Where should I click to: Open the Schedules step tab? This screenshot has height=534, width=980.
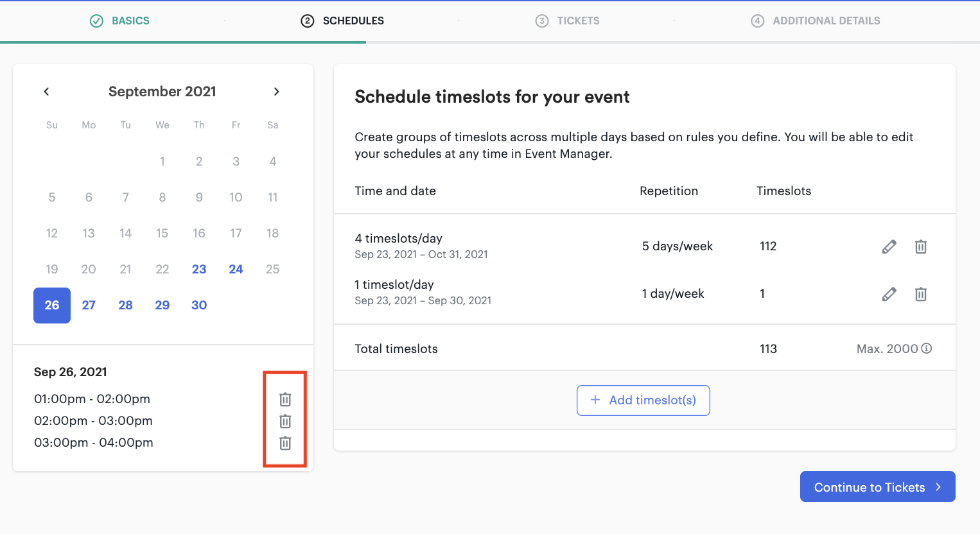(x=342, y=21)
